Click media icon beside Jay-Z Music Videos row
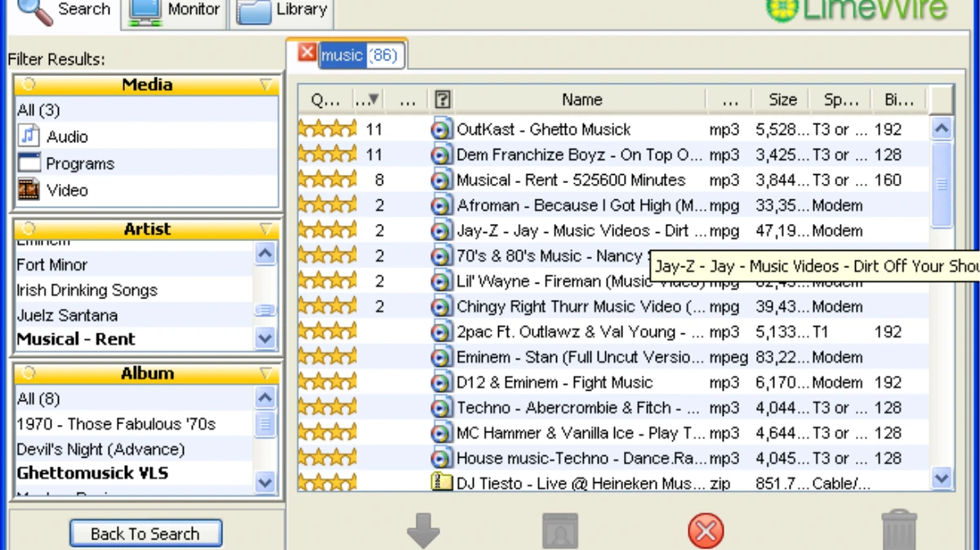Image resolution: width=980 pixels, height=550 pixels. pyautogui.click(x=442, y=230)
